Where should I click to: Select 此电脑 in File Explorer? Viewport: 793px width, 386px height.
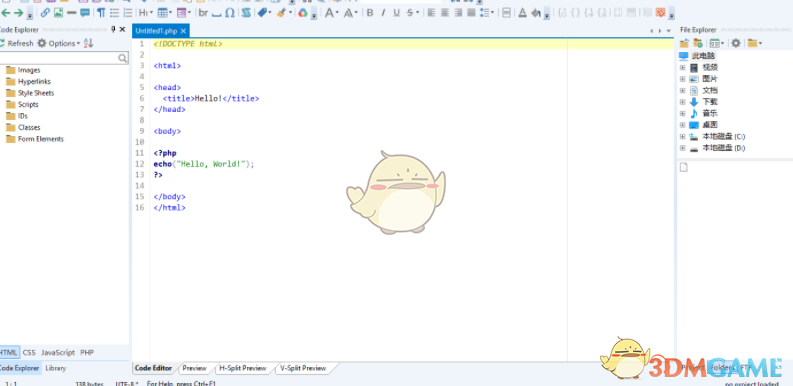pyautogui.click(x=703, y=56)
